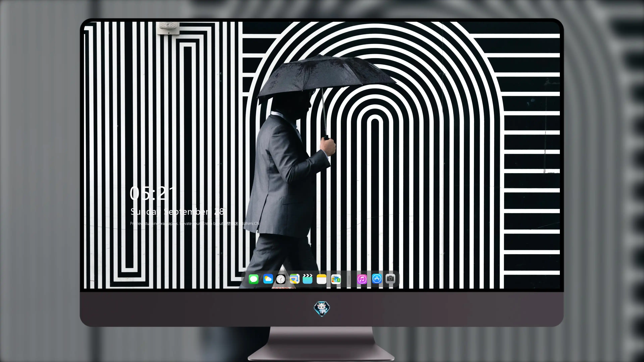Launch the Videos clapperboard app in the dock
Screen dimensions: 644x362
[x=308, y=279]
